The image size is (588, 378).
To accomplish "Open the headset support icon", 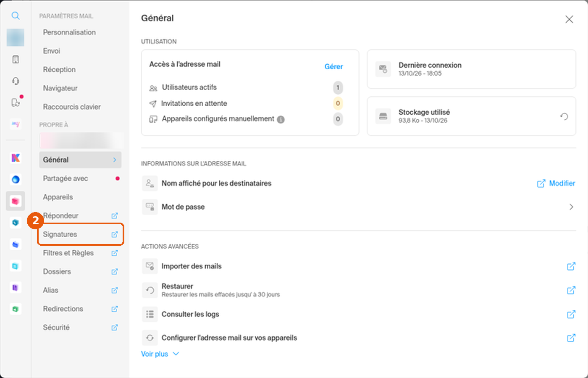I will tap(16, 81).
